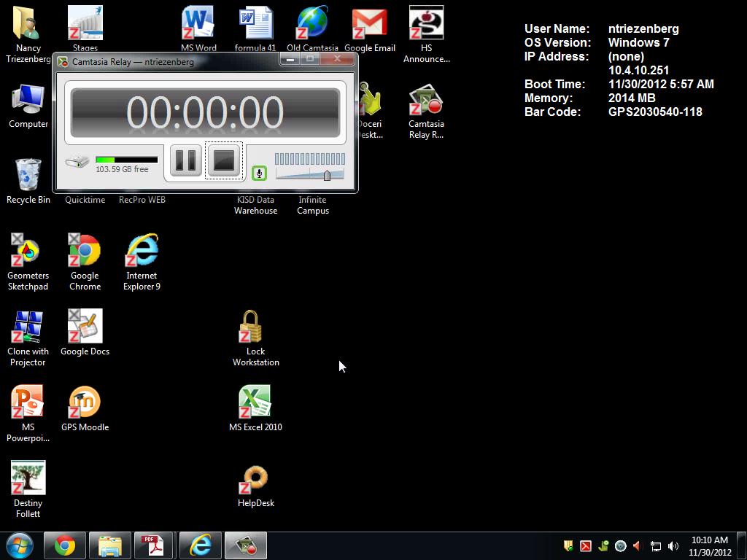Image resolution: width=747 pixels, height=560 pixels.
Task: Minimize the Camtasia Relay window
Action: [290, 59]
